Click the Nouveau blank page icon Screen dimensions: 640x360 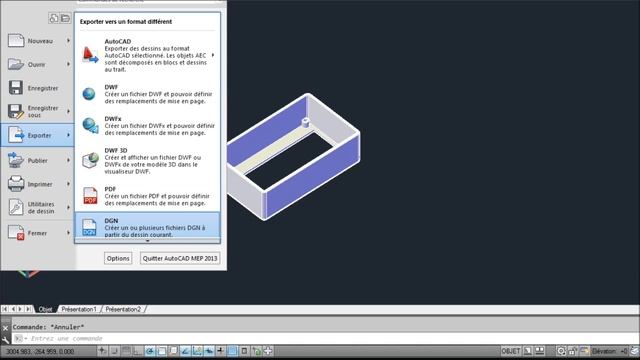[16, 40]
